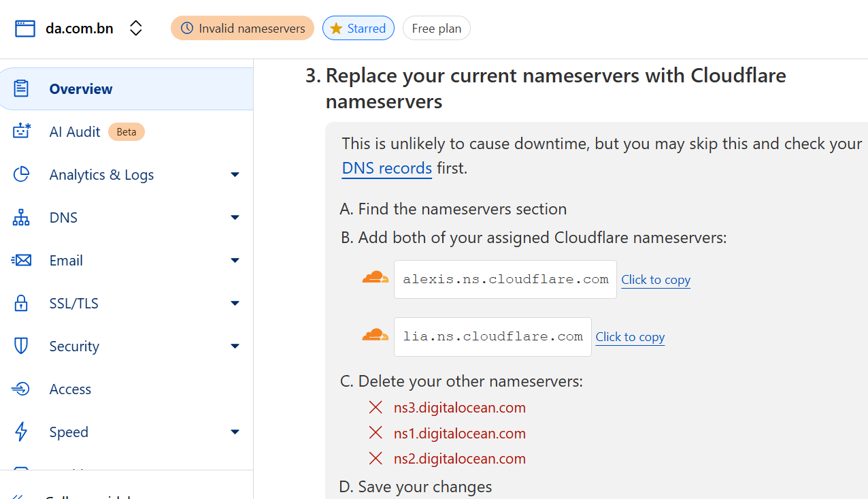Click the red X beside ns1.digitalocean.com
This screenshot has height=499, width=868.
pyautogui.click(x=375, y=432)
